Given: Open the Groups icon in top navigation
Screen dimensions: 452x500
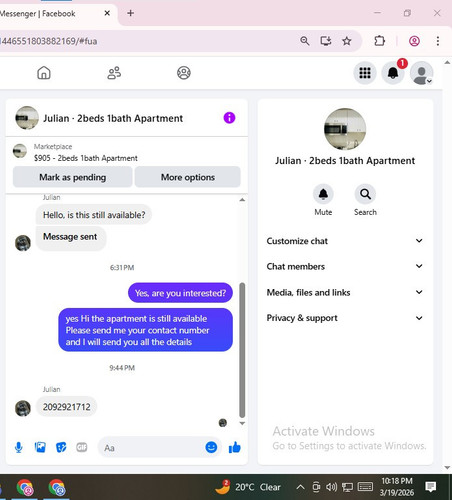Looking at the screenshot, I should coord(184,73).
